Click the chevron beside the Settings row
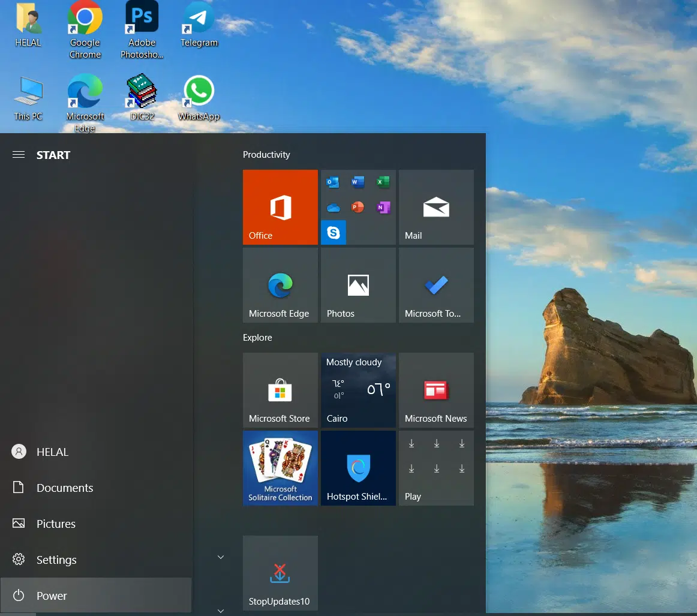Viewport: 697px width, 616px height. 221,557
